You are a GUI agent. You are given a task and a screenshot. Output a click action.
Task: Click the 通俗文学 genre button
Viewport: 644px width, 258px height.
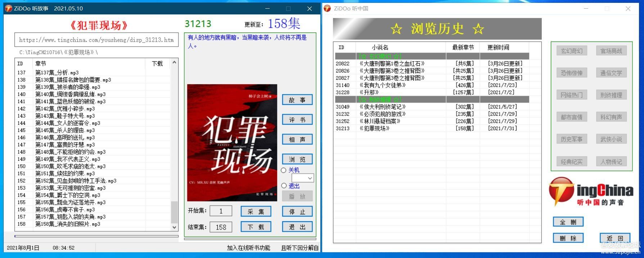point(611,73)
